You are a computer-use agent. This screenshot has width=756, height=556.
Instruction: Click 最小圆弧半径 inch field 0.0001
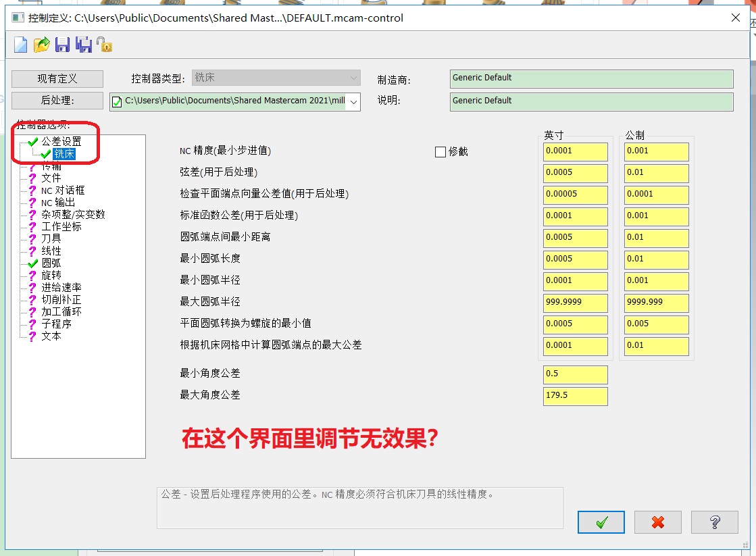click(x=575, y=281)
